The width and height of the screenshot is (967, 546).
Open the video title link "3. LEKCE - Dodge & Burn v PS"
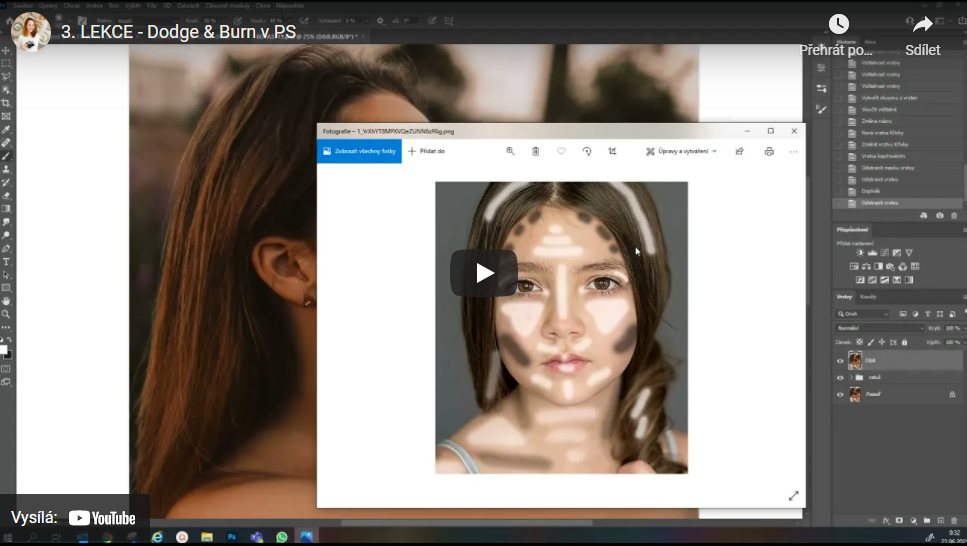point(178,32)
